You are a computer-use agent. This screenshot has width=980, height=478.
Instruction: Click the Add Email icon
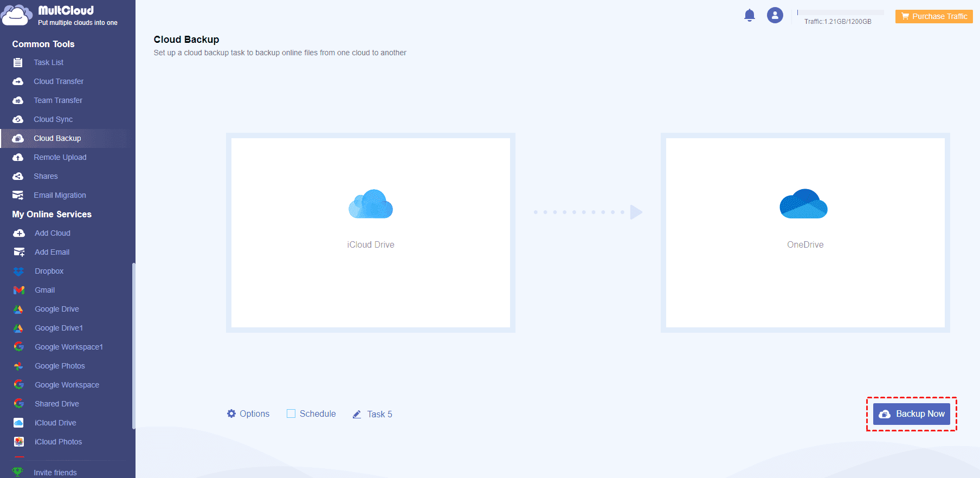point(19,252)
